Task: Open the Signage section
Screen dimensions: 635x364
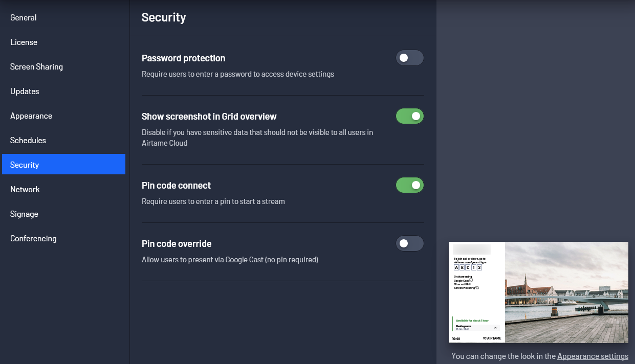Action: [24, 214]
